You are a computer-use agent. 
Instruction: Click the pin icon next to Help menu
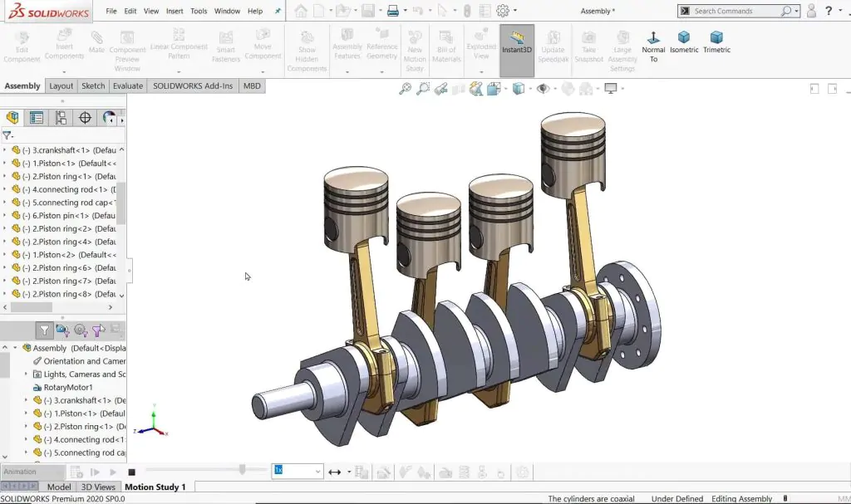[278, 11]
